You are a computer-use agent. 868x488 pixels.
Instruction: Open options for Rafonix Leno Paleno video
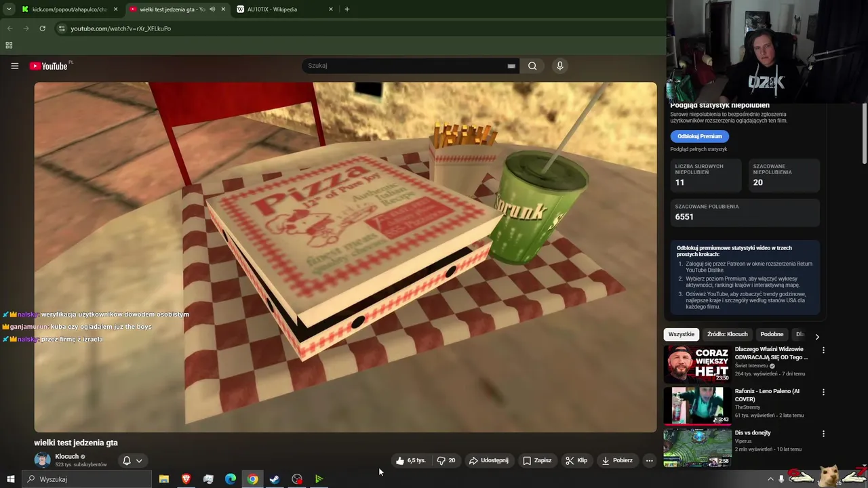tap(824, 392)
